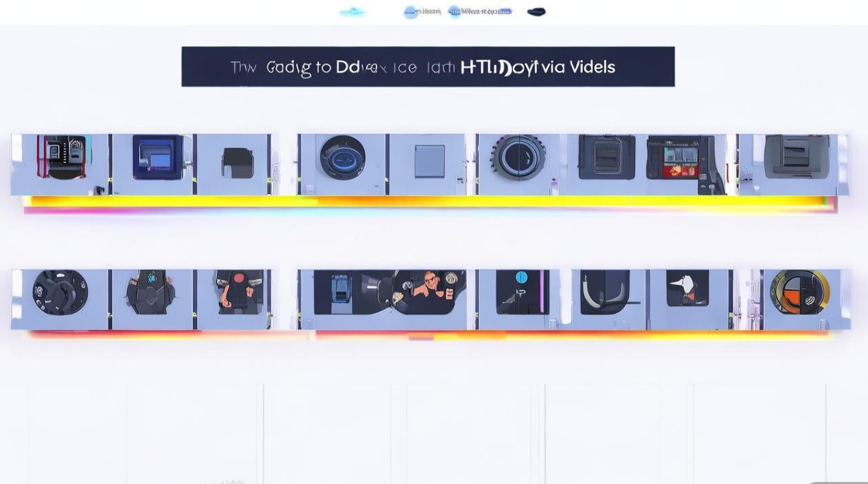Open the gear-ringed camera lens tile

[518, 157]
